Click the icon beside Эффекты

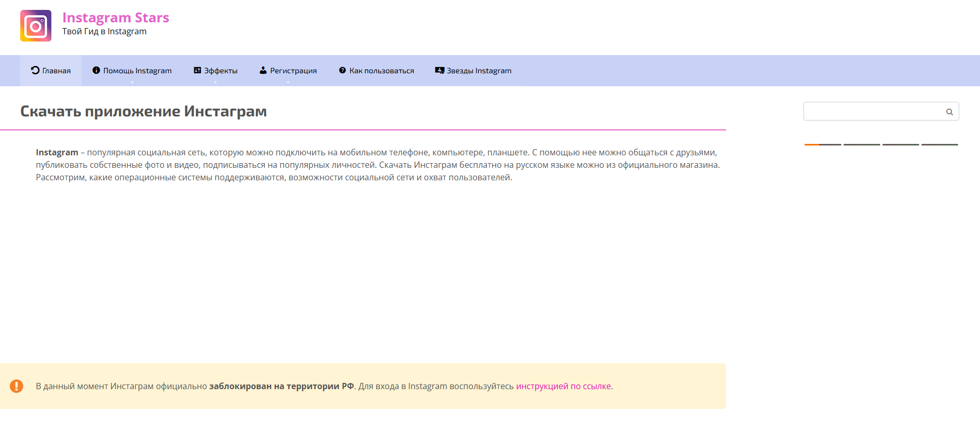197,70
